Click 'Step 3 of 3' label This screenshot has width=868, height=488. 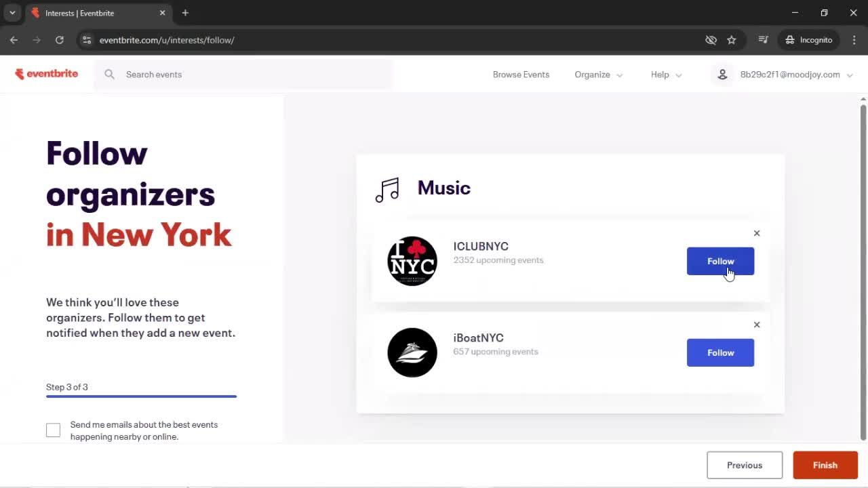[x=67, y=387]
